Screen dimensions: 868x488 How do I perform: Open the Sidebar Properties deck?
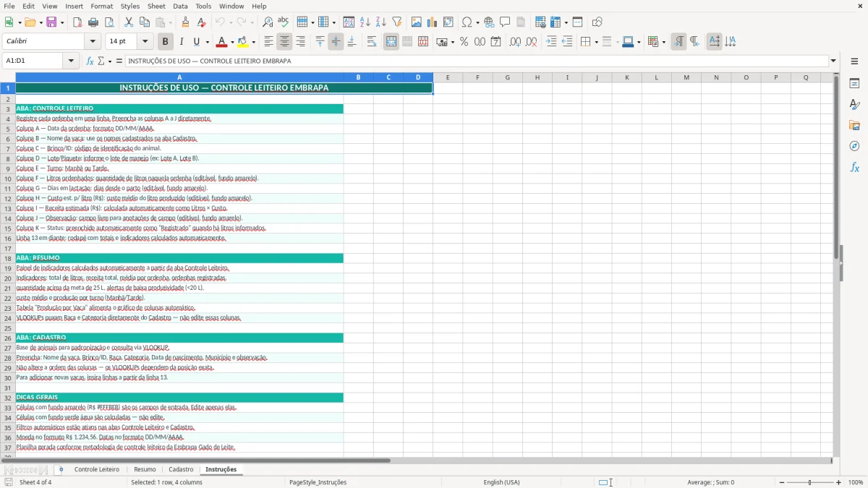tap(854, 84)
